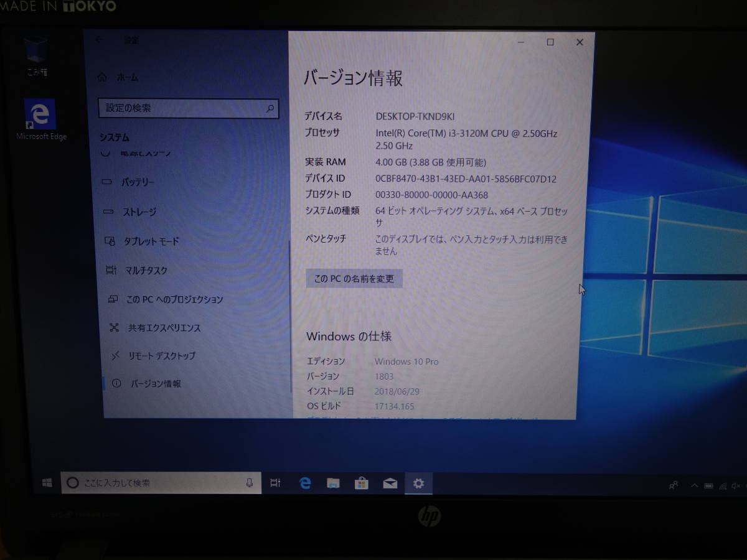Open the Mail app from the taskbar

(390, 483)
